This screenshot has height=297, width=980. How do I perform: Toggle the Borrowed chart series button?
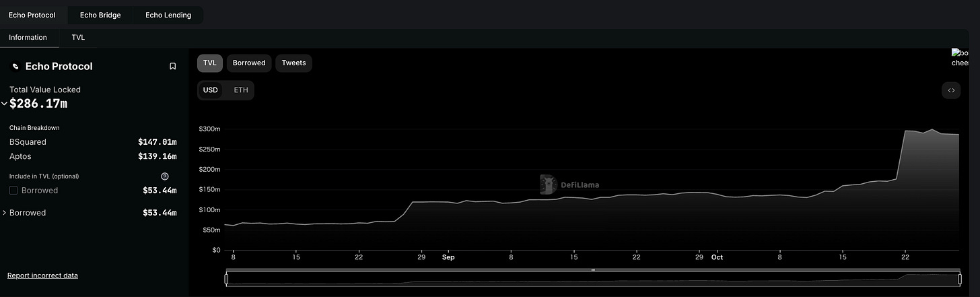(249, 63)
